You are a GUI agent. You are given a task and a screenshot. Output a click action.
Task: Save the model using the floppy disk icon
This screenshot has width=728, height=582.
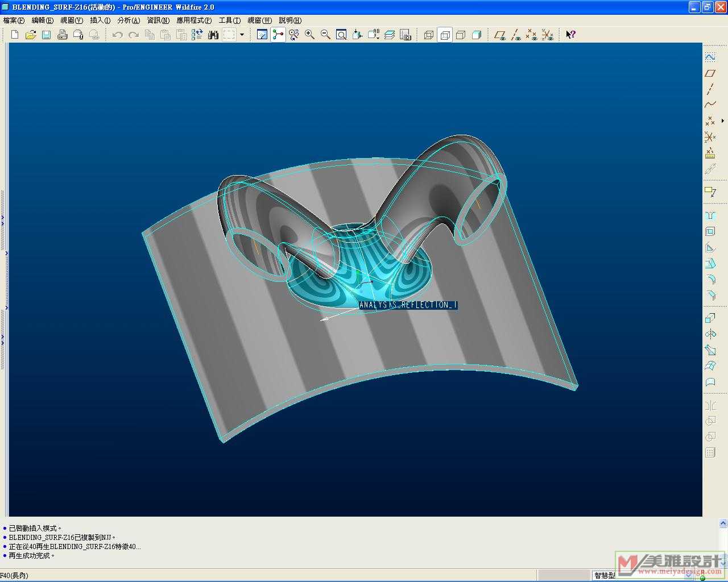click(47, 35)
